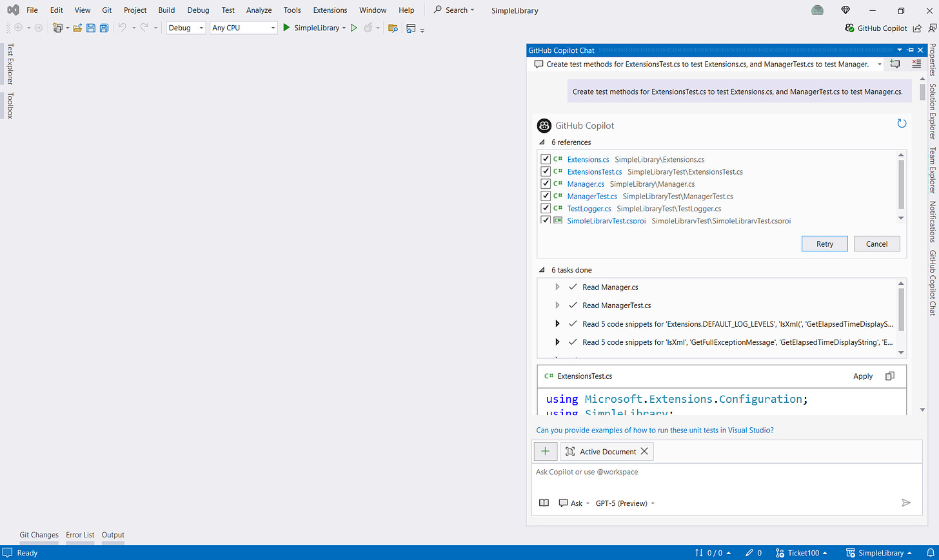Open the Extensions menu
This screenshot has height=560, width=939.
(x=330, y=10)
